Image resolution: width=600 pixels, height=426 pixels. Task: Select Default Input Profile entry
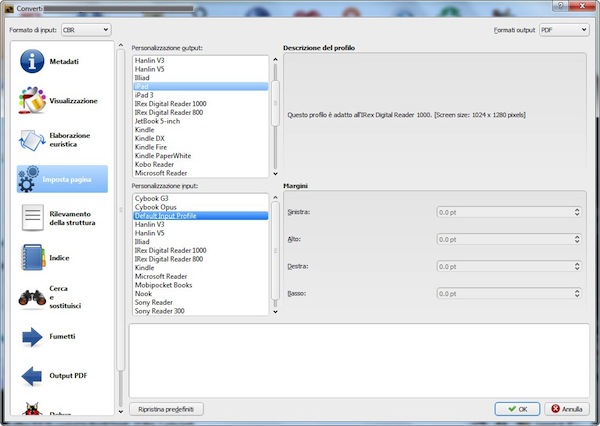coord(201,216)
